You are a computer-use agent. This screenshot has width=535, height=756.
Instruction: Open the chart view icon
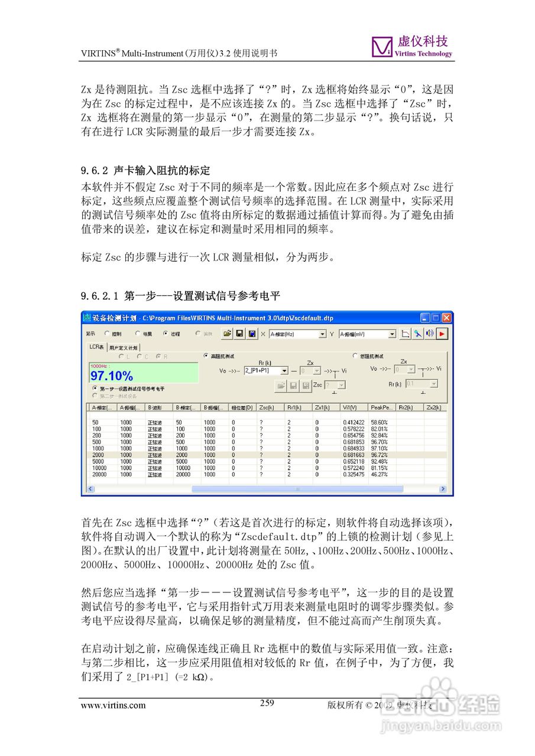406,334
